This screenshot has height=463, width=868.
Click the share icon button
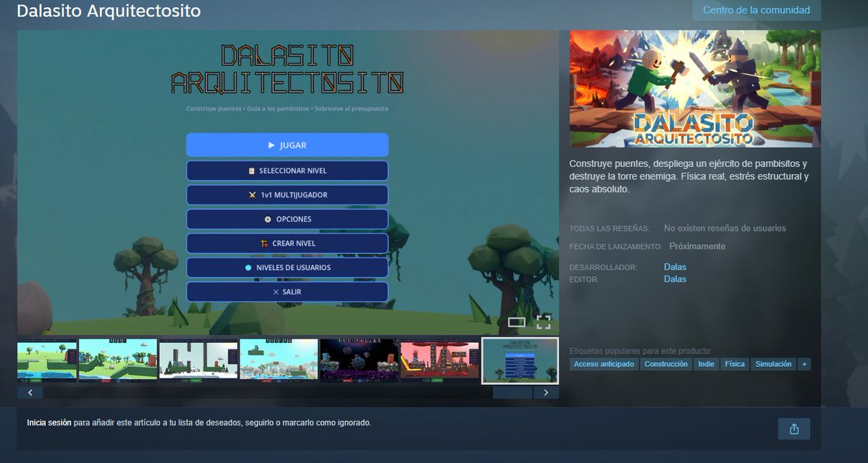[794, 429]
